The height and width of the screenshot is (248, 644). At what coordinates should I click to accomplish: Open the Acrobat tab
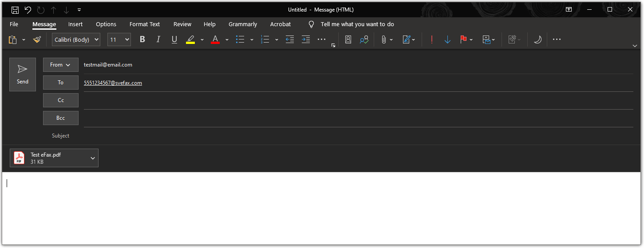tap(281, 24)
